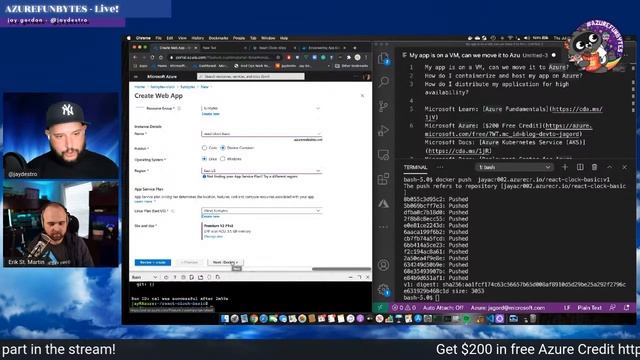Open VS Code Remote Explorer view
This screenshot has width=640, height=360.
click(x=383, y=155)
